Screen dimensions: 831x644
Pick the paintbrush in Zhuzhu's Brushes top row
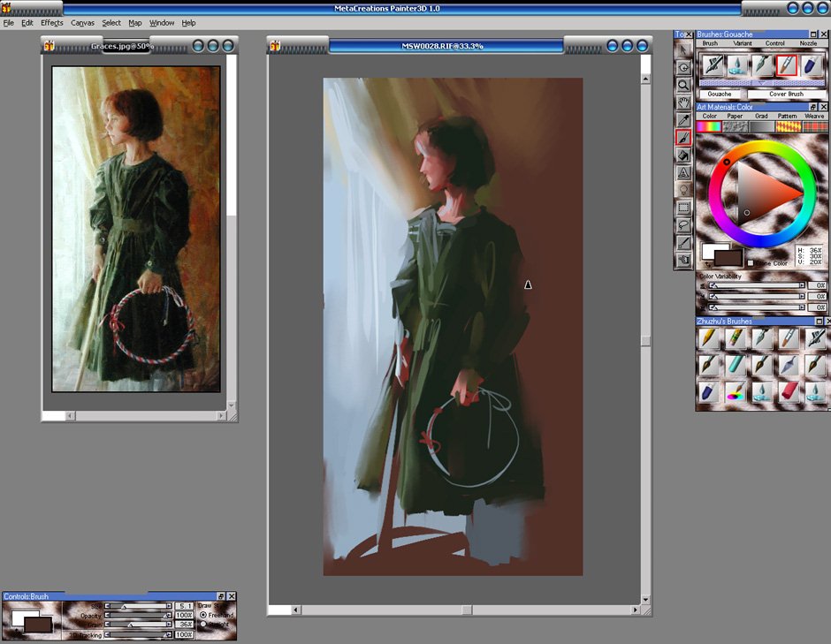pyautogui.click(x=789, y=337)
